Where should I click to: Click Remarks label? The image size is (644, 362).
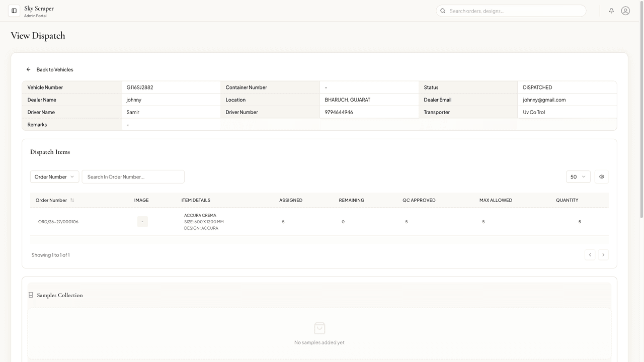pyautogui.click(x=37, y=125)
